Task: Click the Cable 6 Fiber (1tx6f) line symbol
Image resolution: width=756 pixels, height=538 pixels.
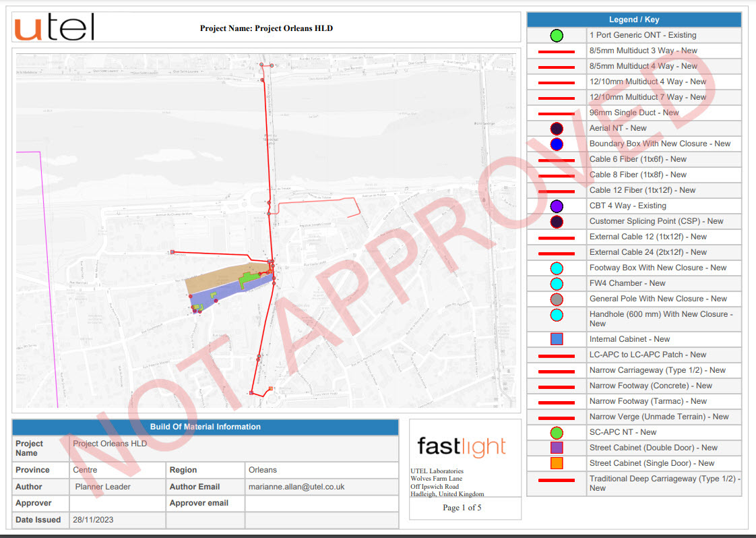Action: pos(557,160)
